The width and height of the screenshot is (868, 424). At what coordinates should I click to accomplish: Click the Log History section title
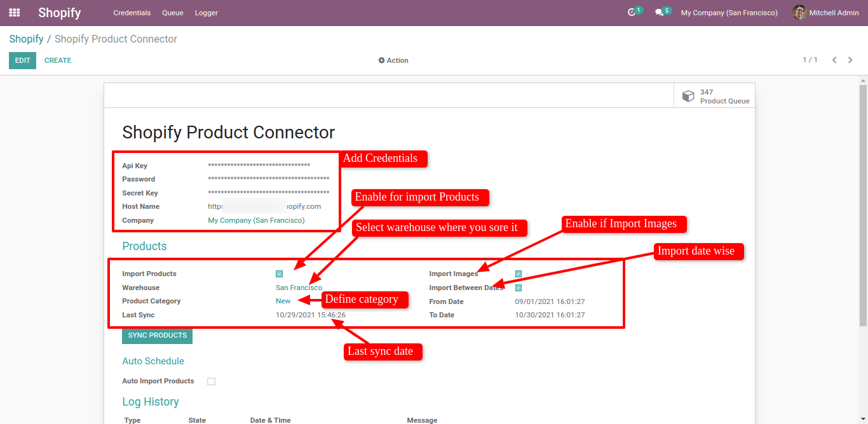151,402
